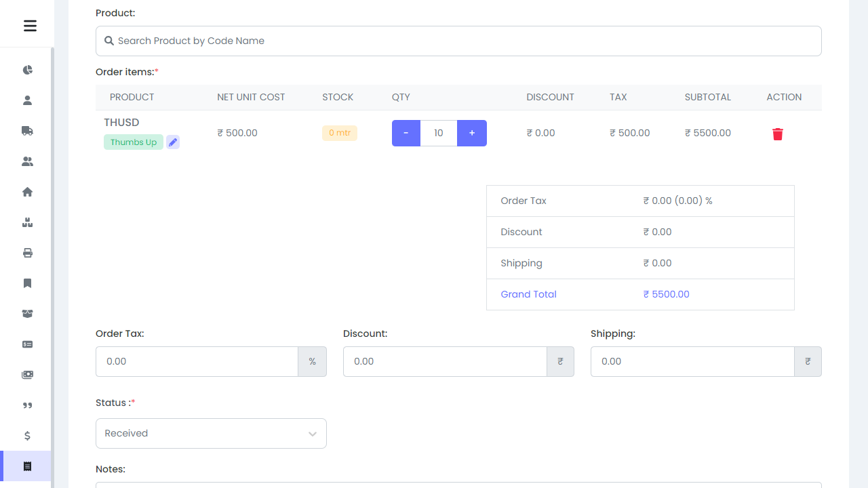Click the quotation marks sidebar icon
868x488 pixels.
[x=27, y=405]
